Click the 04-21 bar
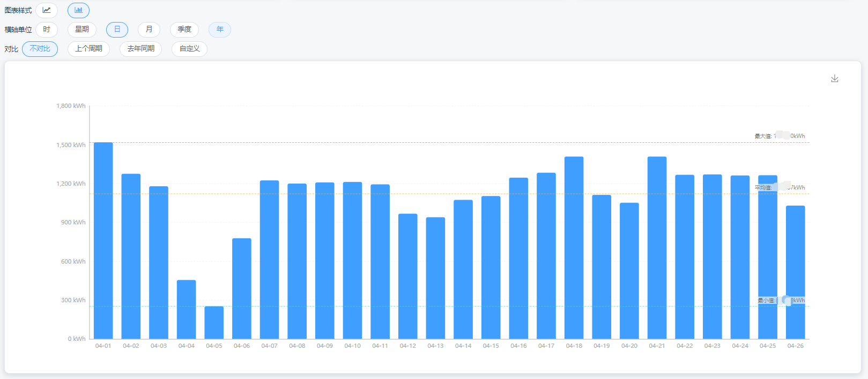 tap(657, 247)
